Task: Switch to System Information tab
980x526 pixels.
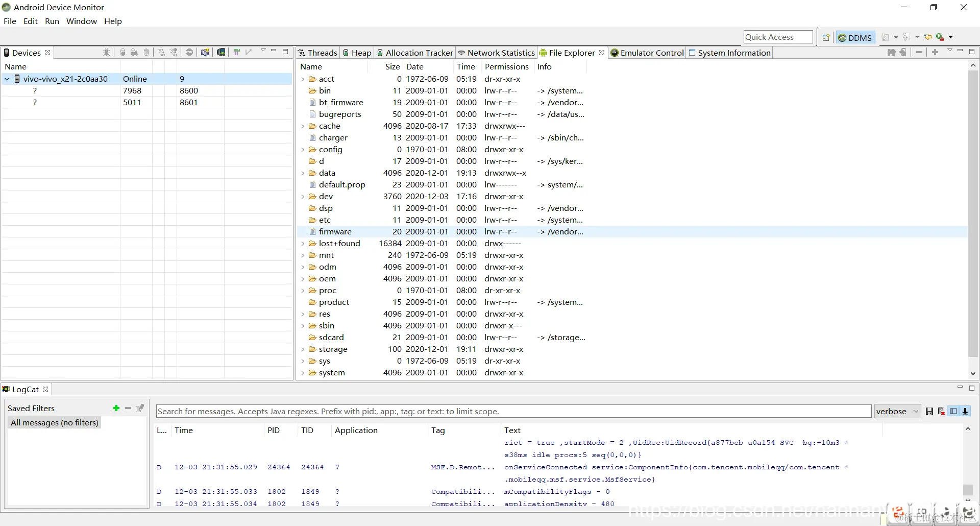Action: [x=729, y=53]
